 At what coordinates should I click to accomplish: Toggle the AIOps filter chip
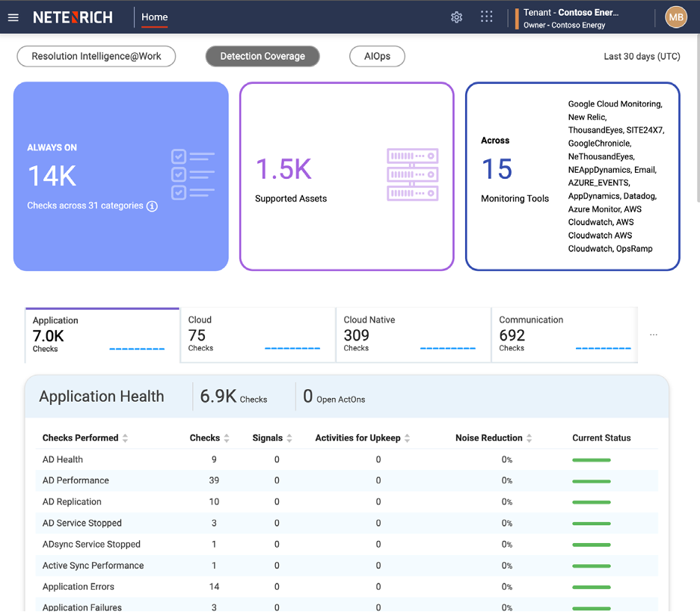click(377, 55)
